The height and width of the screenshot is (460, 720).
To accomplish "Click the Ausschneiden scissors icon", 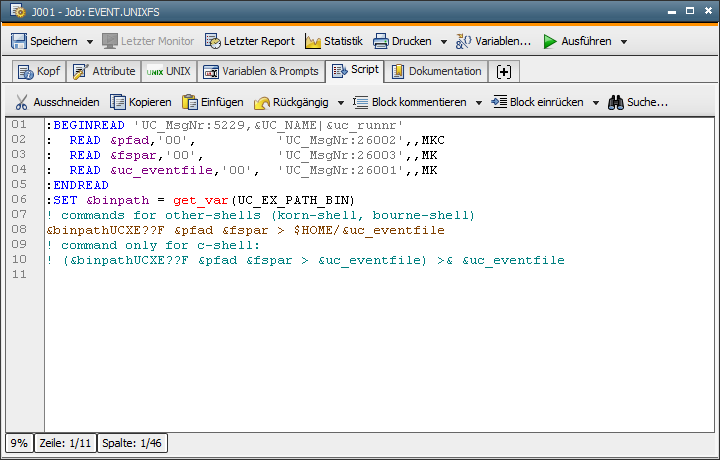I will (x=21, y=102).
